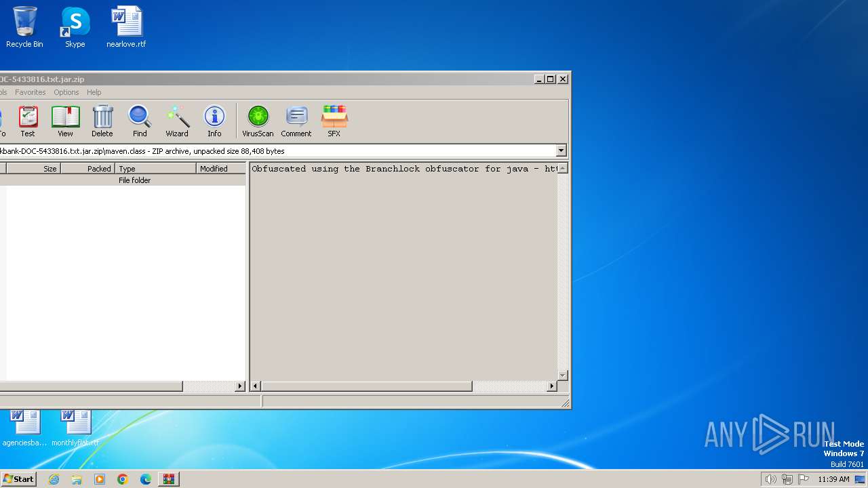
Task: Open Windows Media Player from taskbar
Action: click(100, 479)
